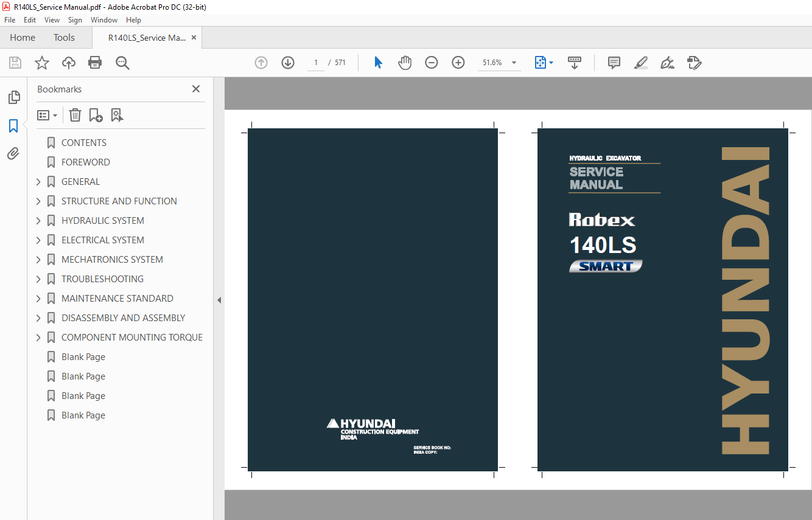Image resolution: width=812 pixels, height=520 pixels.
Task: Delete selected bookmark with trash icon
Action: (75, 115)
